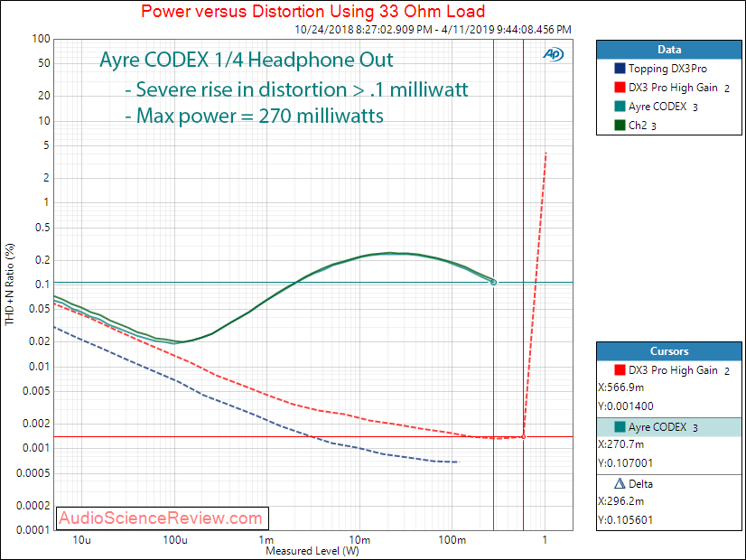746x560 pixels.
Task: Click the '10u' x-axis tick label
Action: pos(81,540)
